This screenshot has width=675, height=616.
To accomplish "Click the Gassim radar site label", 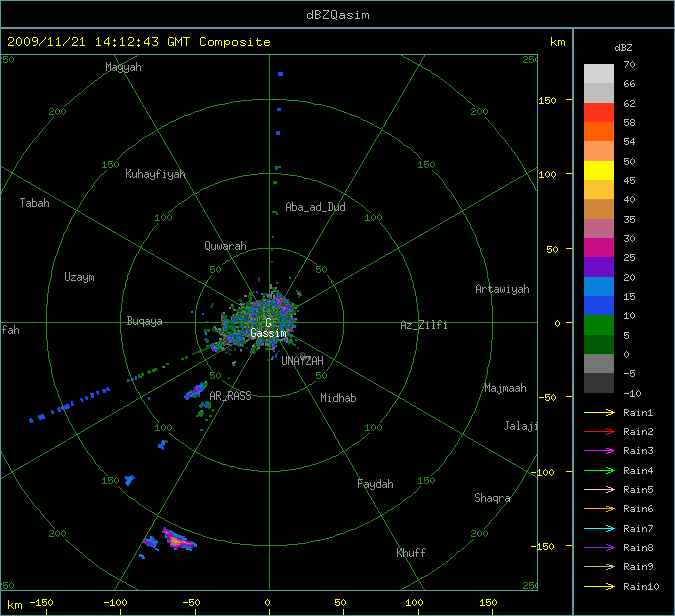I will click(268, 333).
